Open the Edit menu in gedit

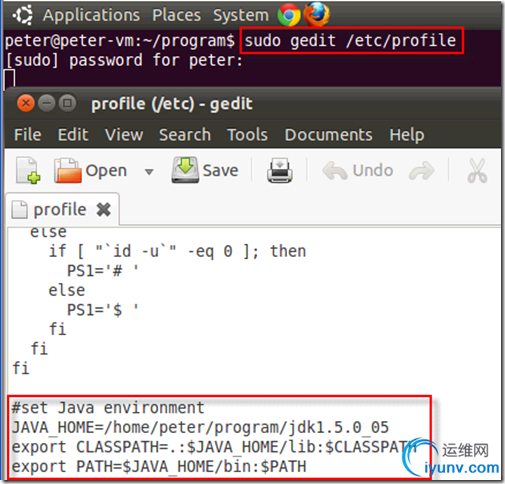click(x=73, y=135)
